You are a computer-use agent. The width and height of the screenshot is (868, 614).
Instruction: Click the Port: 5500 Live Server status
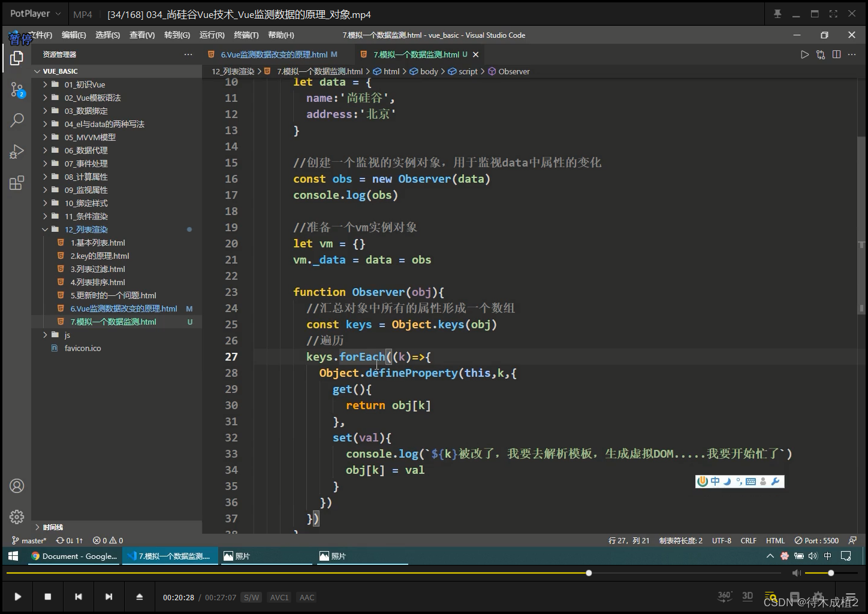(x=816, y=540)
